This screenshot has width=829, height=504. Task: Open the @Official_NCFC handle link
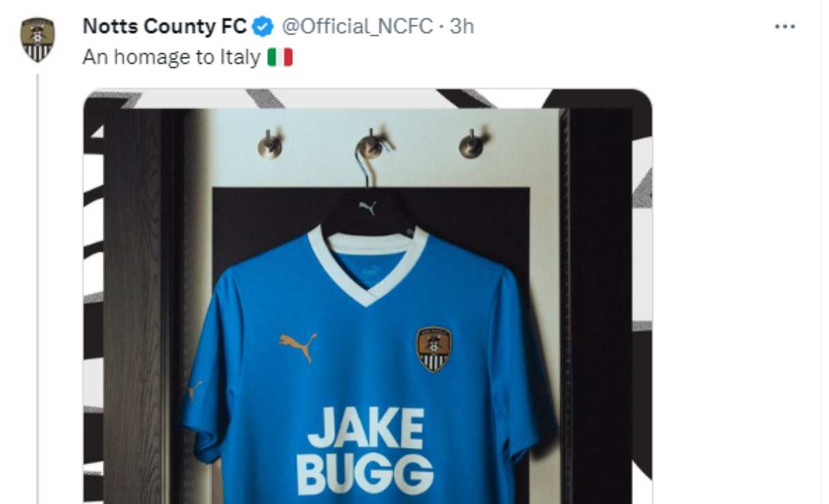point(356,27)
